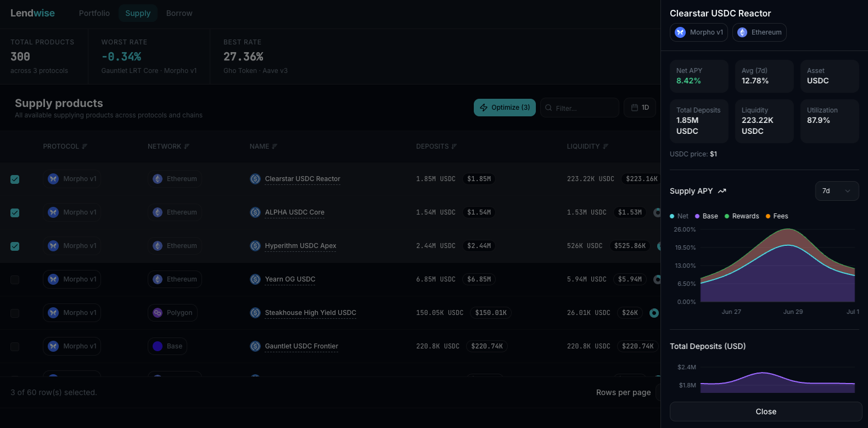Close the Clearstar USDC Reactor panel
The height and width of the screenshot is (428, 868).
tap(766, 412)
